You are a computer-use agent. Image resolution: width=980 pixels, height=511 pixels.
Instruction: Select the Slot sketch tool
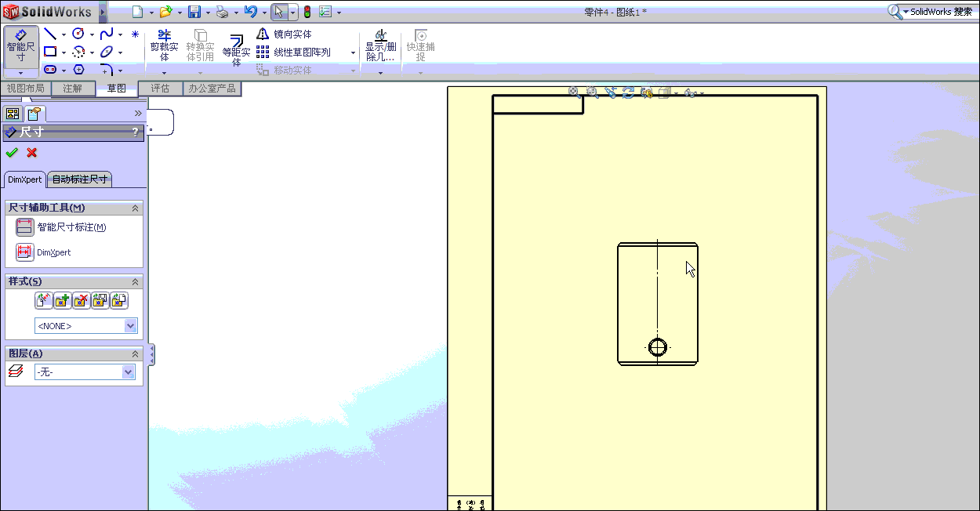click(49, 70)
